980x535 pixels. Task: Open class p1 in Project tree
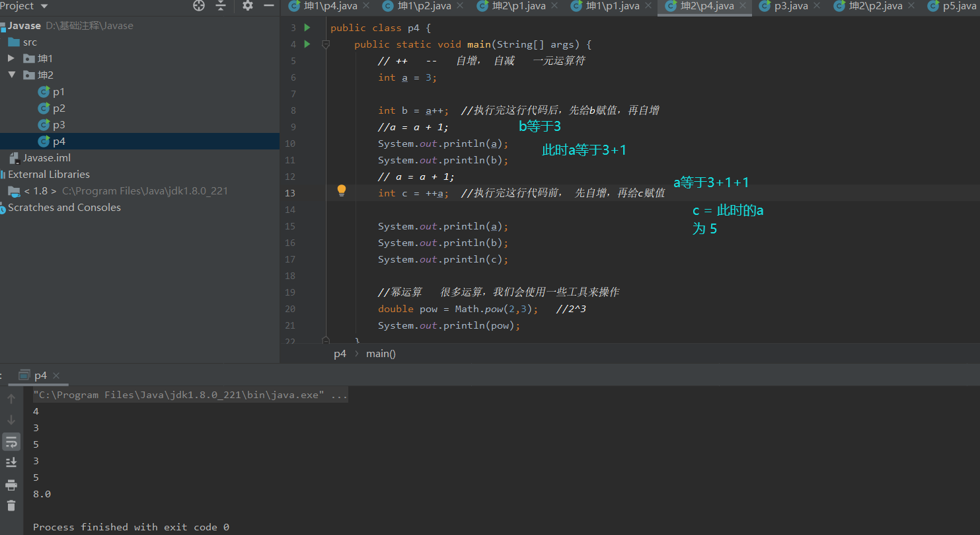coord(59,92)
